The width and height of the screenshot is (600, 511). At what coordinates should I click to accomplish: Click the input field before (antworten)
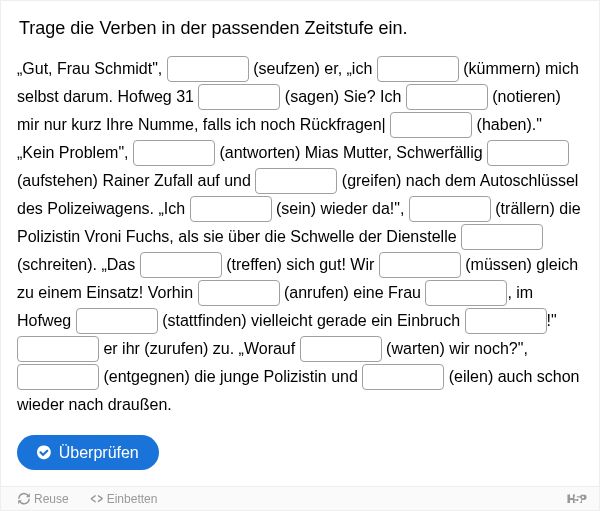click(x=174, y=153)
